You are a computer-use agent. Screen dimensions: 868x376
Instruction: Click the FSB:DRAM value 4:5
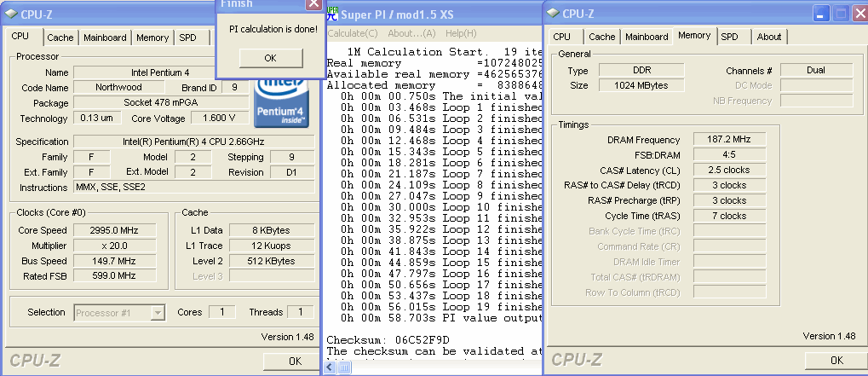(x=729, y=155)
